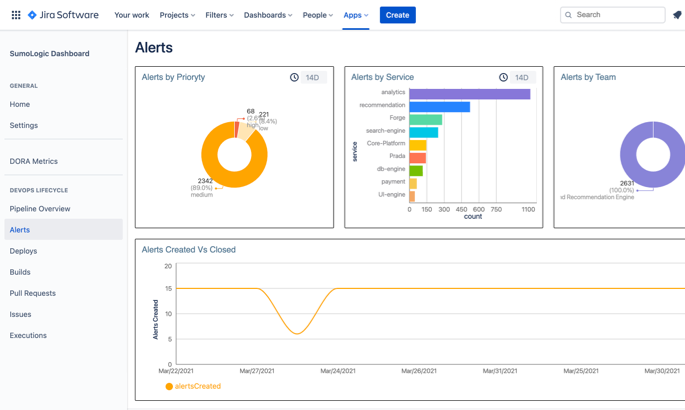Open the Filters dropdown menu

(219, 15)
